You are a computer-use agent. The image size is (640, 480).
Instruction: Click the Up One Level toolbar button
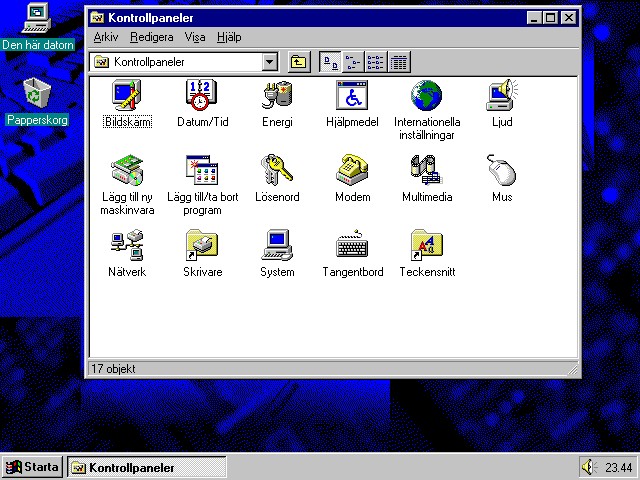299,62
